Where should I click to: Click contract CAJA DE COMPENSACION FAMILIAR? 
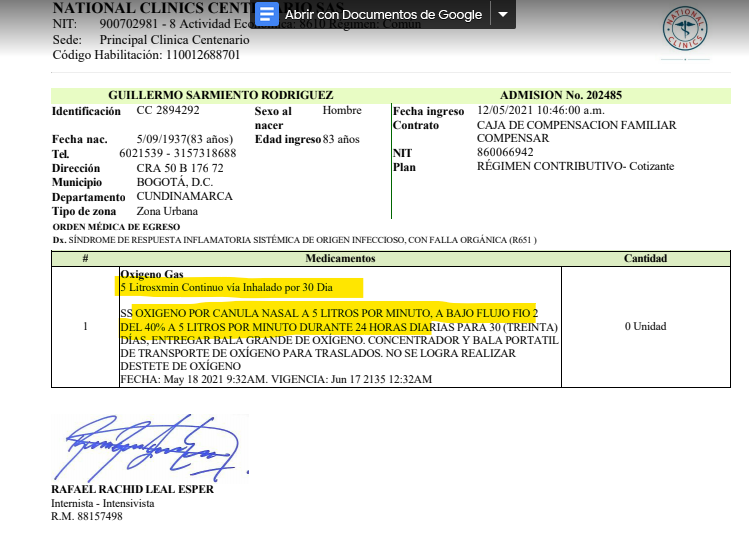click(x=577, y=125)
